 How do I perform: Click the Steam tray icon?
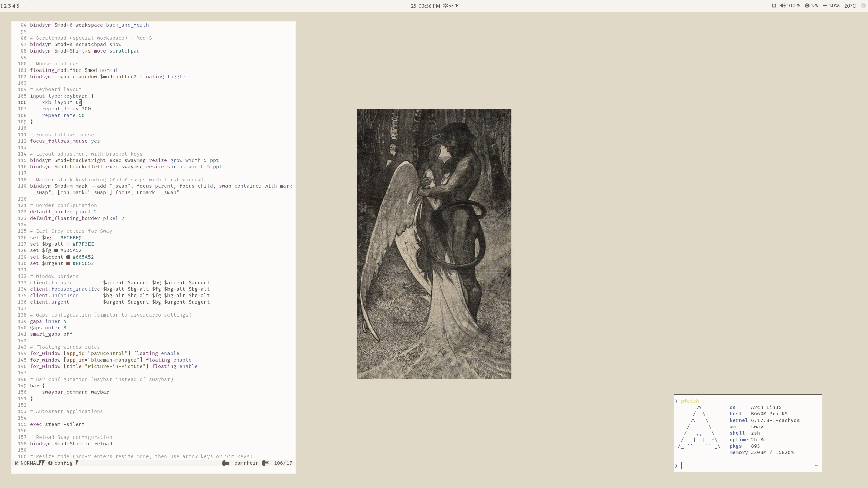[863, 6]
